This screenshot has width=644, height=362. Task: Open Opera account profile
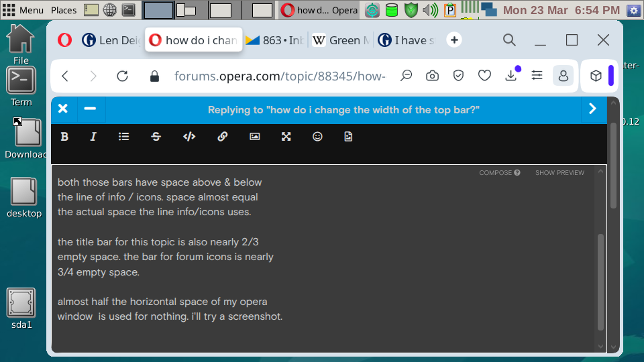point(563,76)
